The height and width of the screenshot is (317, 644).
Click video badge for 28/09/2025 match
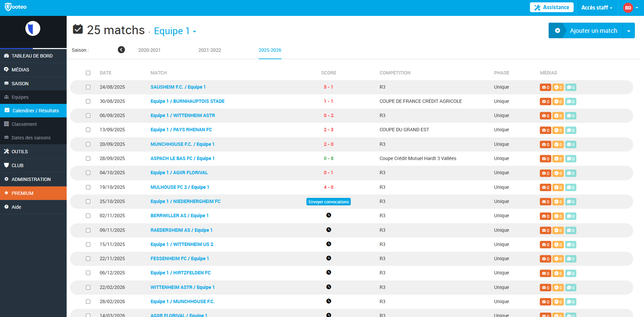(x=558, y=159)
